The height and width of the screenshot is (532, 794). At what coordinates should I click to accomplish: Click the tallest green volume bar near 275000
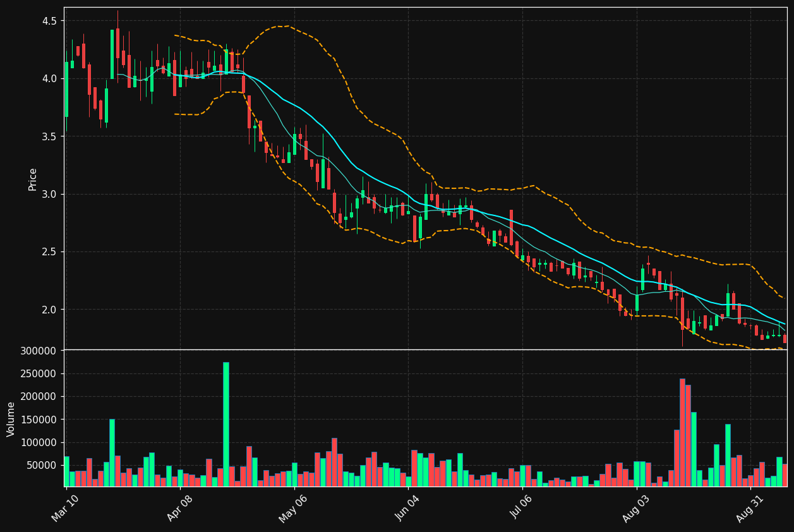pyautogui.click(x=226, y=424)
